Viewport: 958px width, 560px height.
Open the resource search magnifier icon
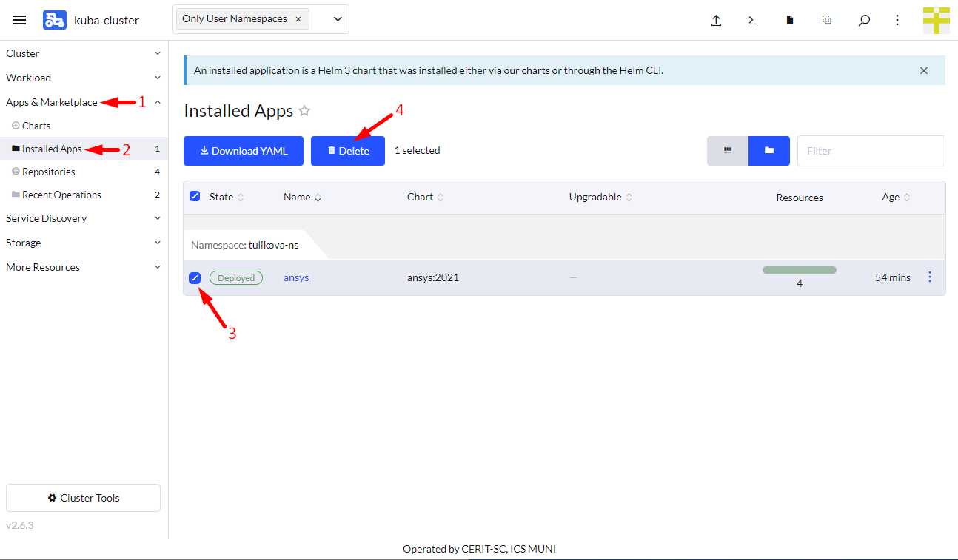(864, 20)
